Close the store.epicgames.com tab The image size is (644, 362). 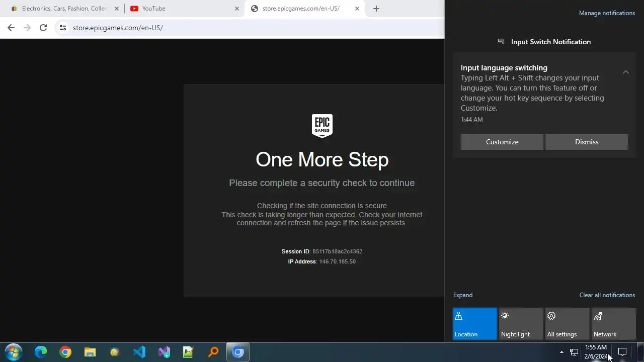coord(357,9)
